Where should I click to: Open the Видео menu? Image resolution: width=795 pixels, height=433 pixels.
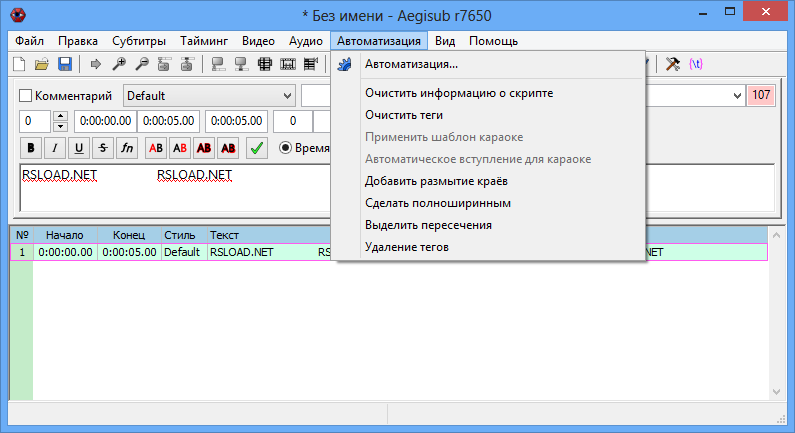click(x=258, y=41)
